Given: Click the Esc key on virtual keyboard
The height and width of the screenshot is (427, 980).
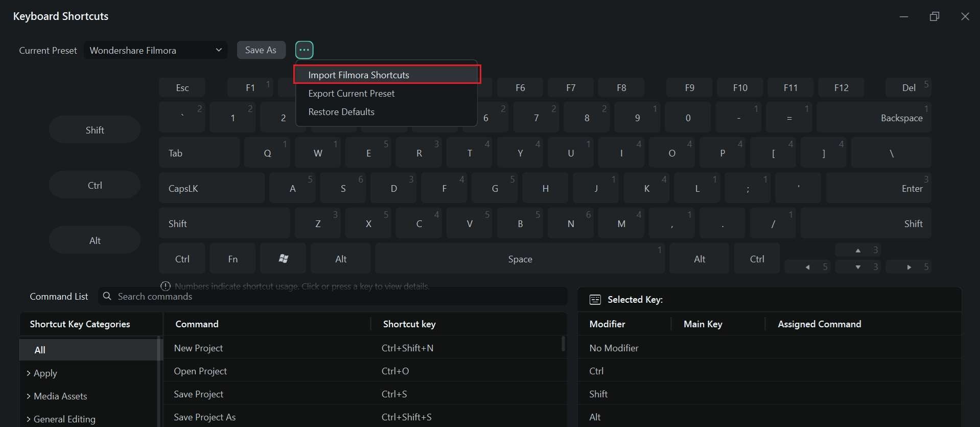Looking at the screenshot, I should click(182, 87).
